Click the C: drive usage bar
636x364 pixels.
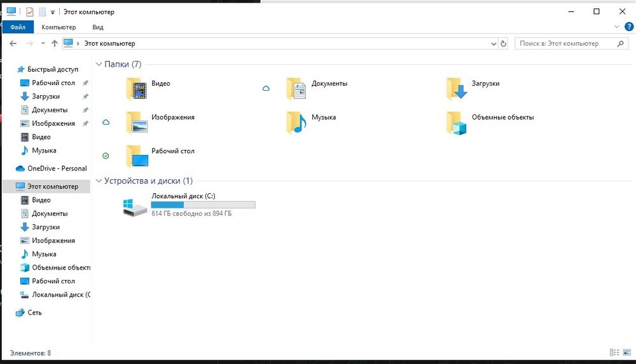coord(204,205)
